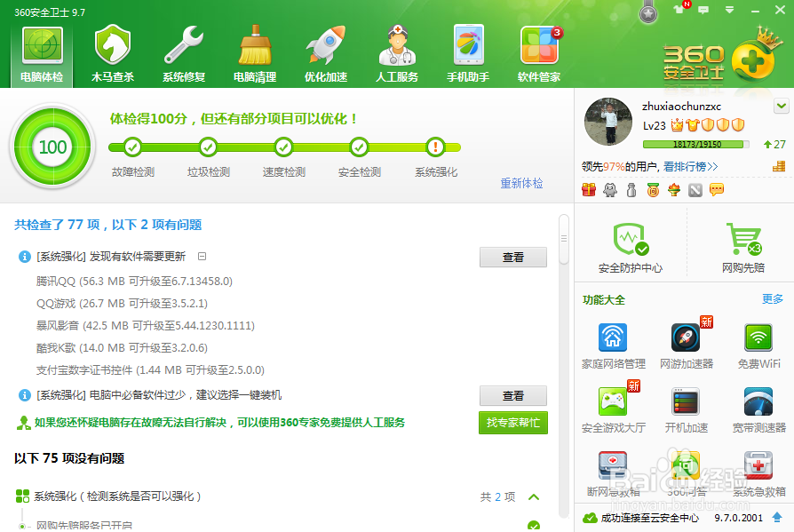Open the feedback speech bubble icon
794x532 pixels.
[703, 10]
